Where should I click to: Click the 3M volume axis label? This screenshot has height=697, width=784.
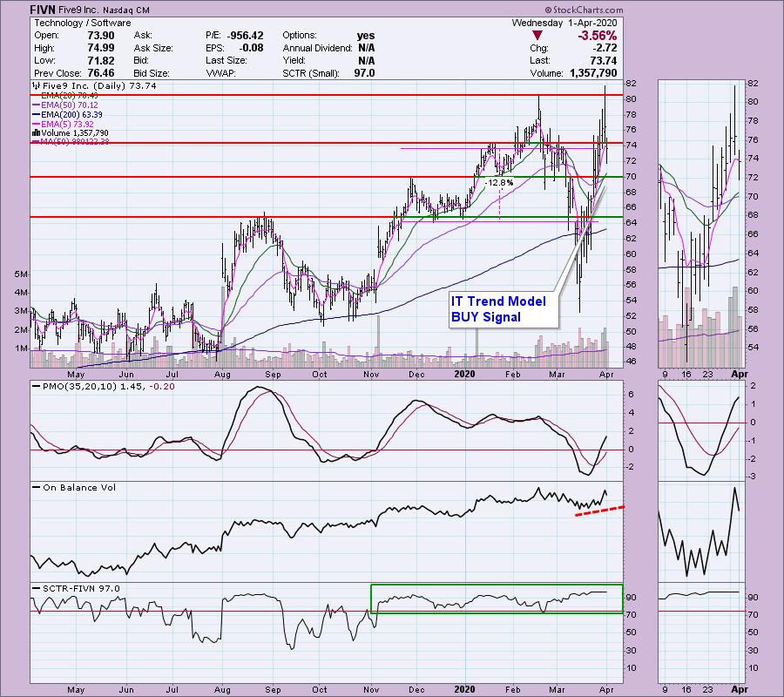click(x=22, y=311)
